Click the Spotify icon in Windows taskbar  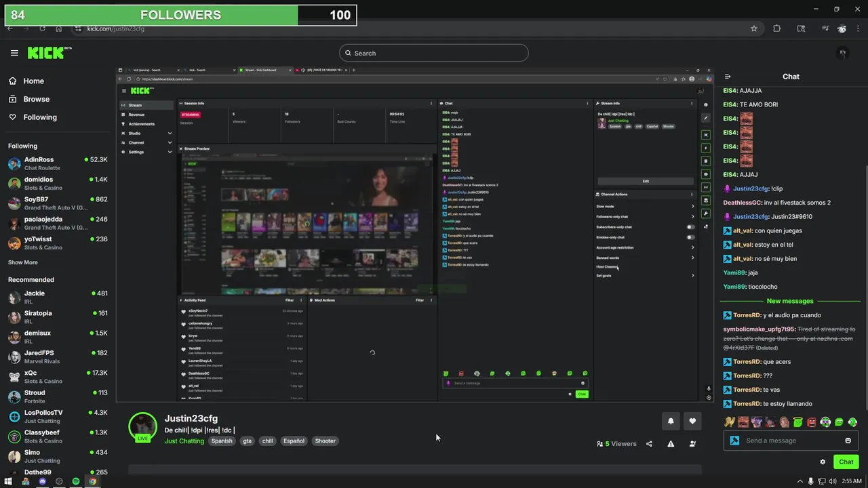76,481
